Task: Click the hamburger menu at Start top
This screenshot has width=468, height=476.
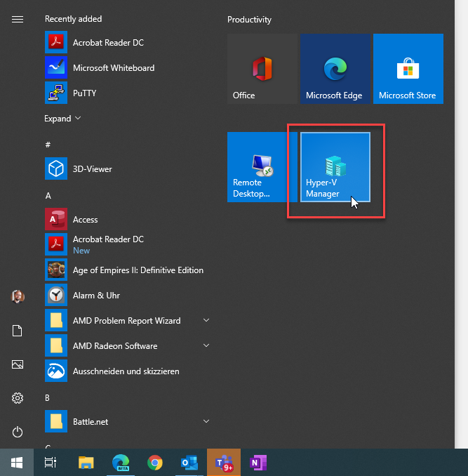Action: [18, 20]
